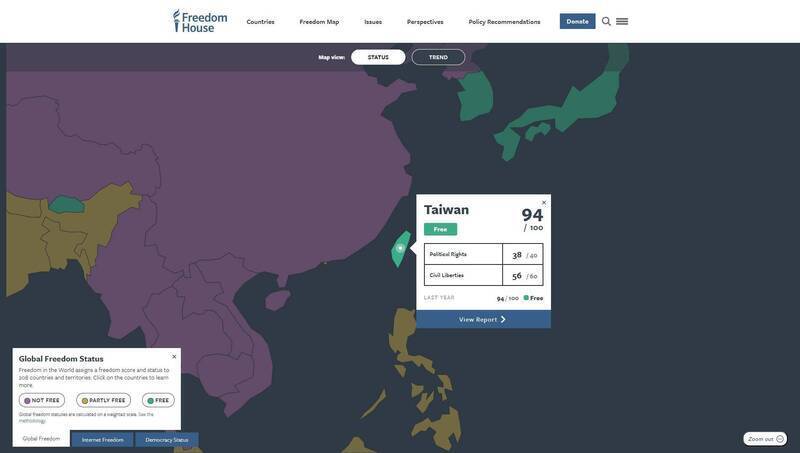Switch map view to Status

coord(378,57)
